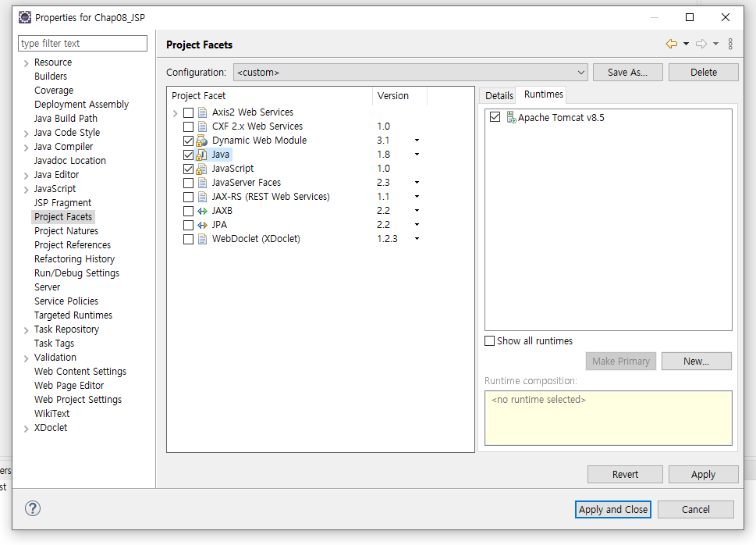Open the Configuration combo box
The width and height of the screenshot is (756, 545).
[x=410, y=73]
